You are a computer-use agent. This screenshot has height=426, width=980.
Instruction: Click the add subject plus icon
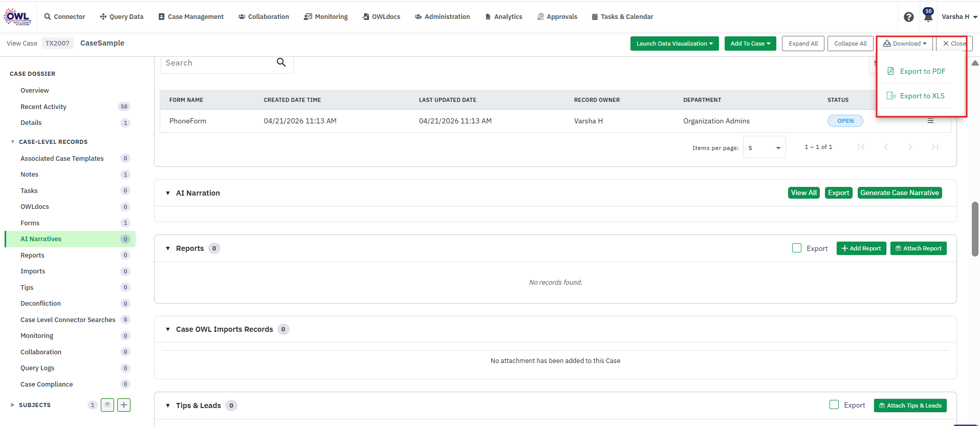(x=124, y=405)
